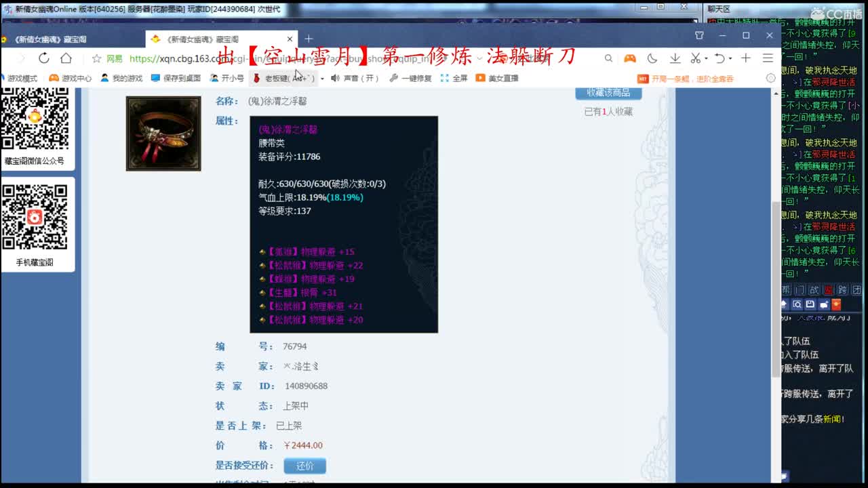The width and height of the screenshot is (868, 488).
Task: Click the yellow 新闻 link in game chat
Action: pos(832,420)
